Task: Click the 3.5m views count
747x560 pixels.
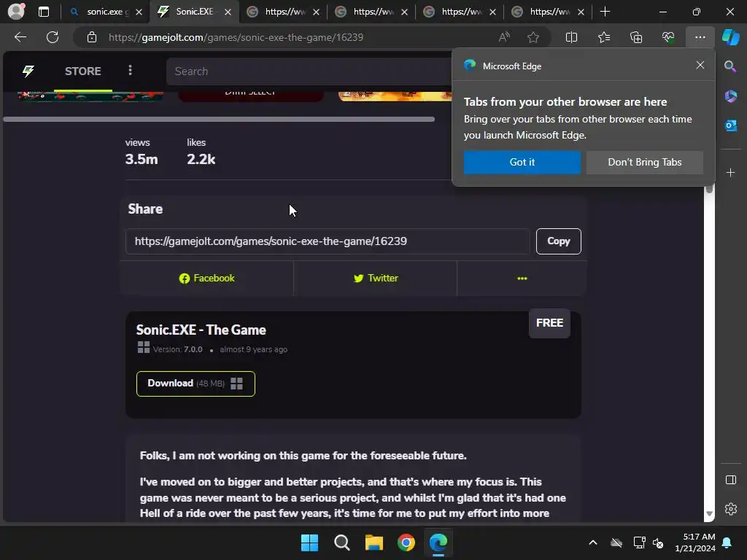Action: point(142,159)
